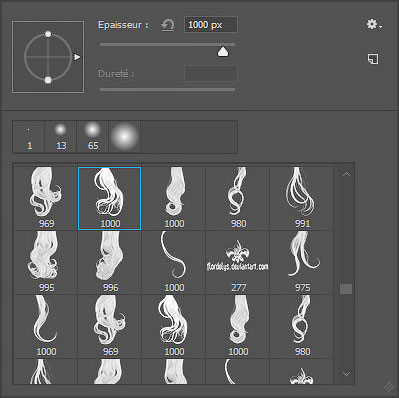Select the recent soft brush size 65
Image resolution: width=399 pixels, height=398 pixels.
click(93, 137)
